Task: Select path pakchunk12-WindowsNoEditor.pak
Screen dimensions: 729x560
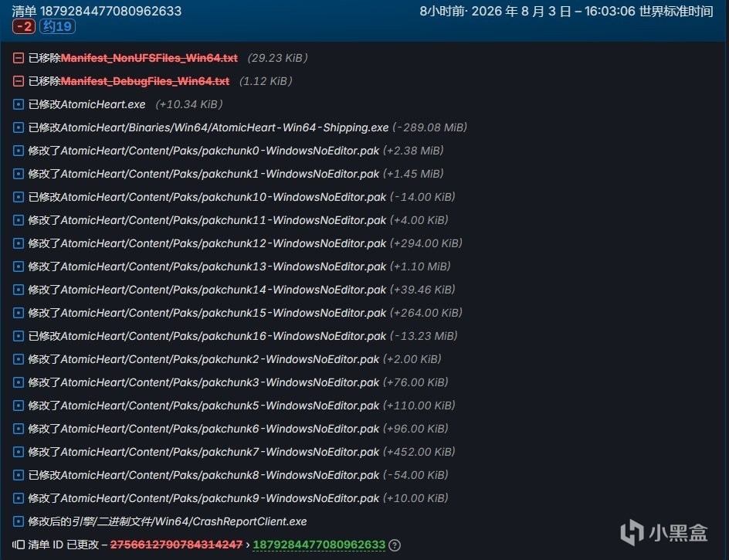Action: tap(224, 243)
